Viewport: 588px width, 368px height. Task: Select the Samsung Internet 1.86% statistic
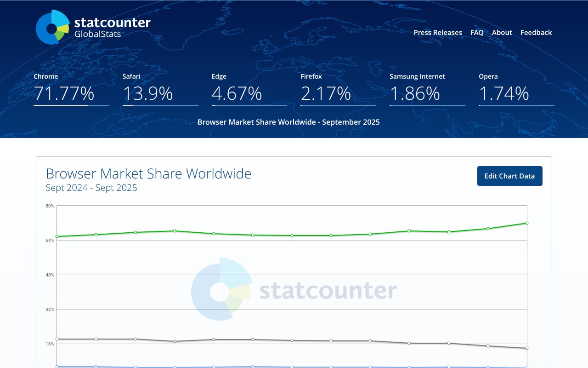pyautogui.click(x=415, y=93)
